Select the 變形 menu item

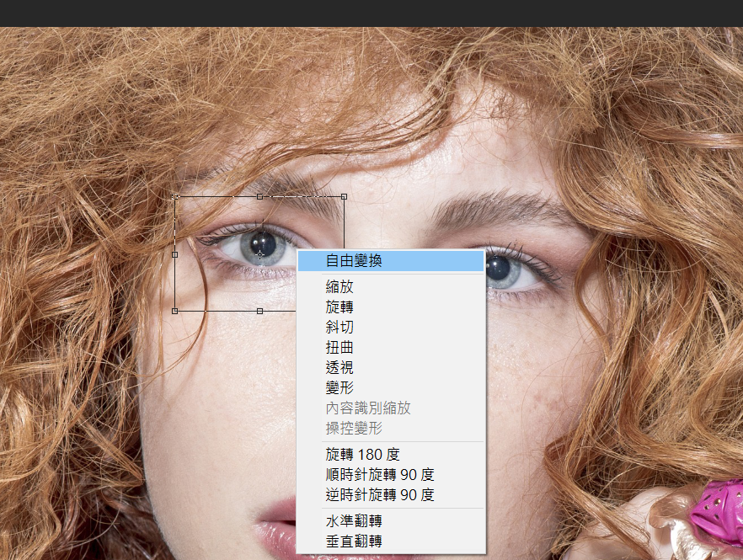(391, 387)
